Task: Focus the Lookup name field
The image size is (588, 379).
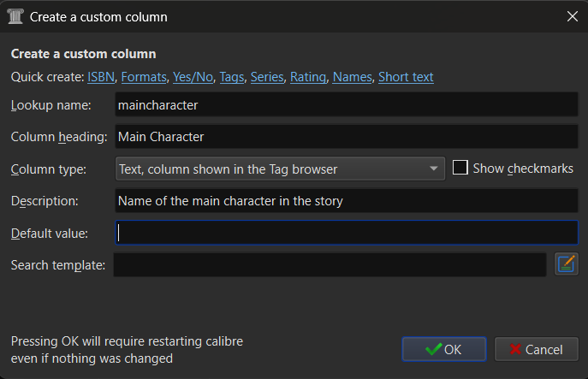Action: (347, 104)
